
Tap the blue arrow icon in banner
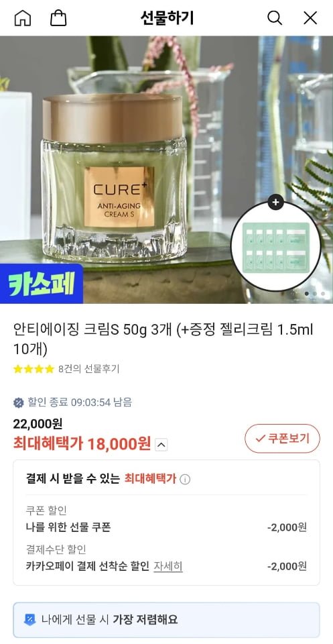tap(29, 619)
